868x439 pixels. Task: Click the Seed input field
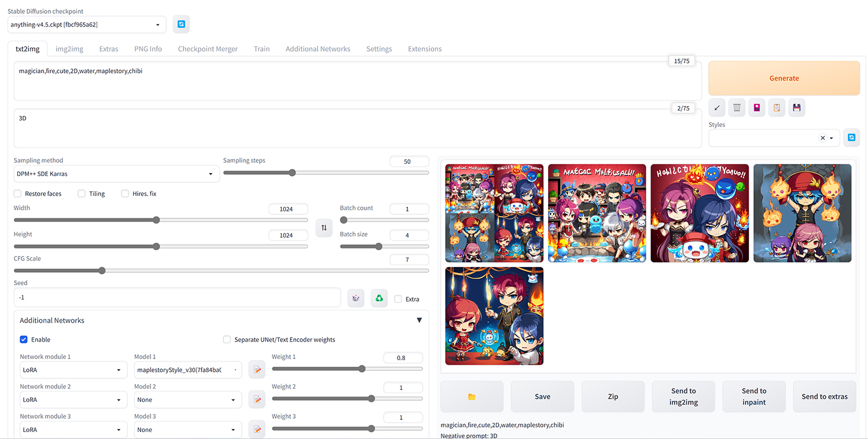click(177, 297)
